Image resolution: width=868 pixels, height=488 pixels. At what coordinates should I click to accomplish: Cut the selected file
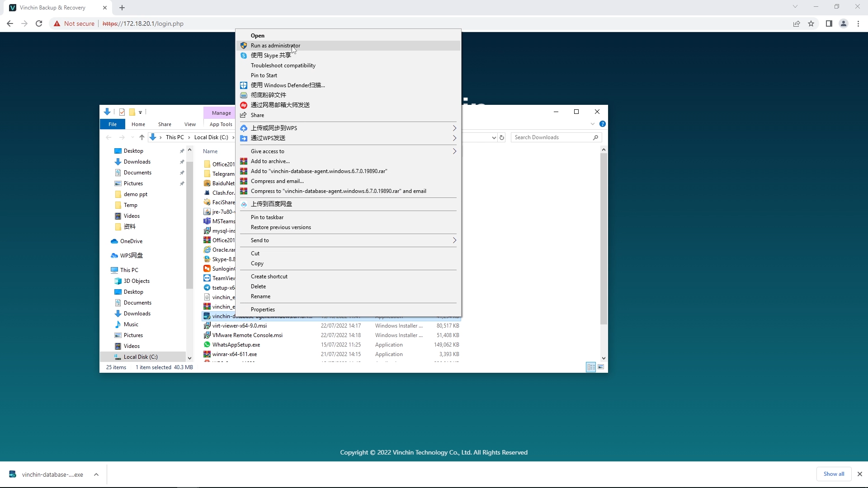(348, 253)
